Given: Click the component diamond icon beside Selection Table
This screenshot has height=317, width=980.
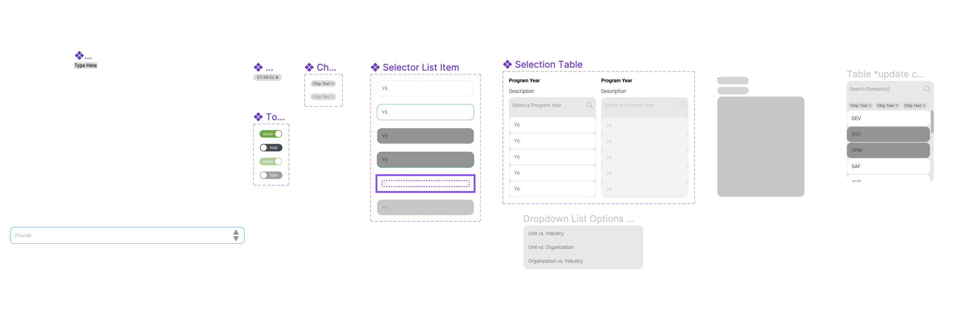Looking at the screenshot, I should pos(507,64).
